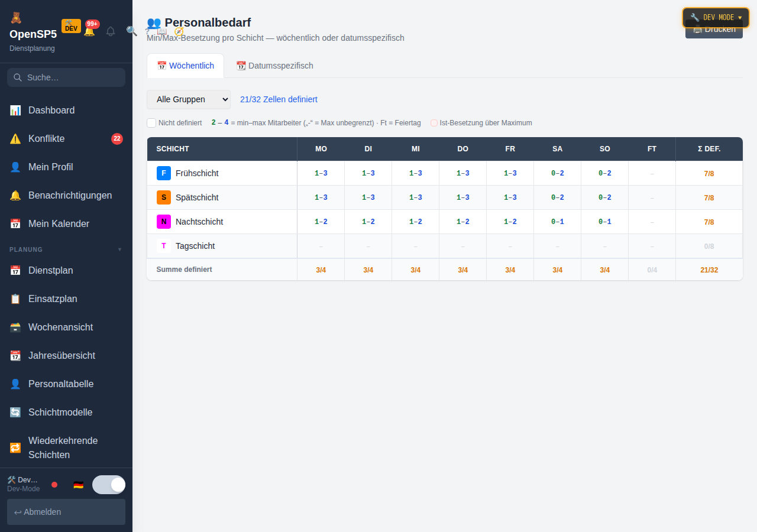The height and width of the screenshot is (532, 757).
Task: Click the Wiederkehrende Schichten repeat icon
Action: coord(15,447)
